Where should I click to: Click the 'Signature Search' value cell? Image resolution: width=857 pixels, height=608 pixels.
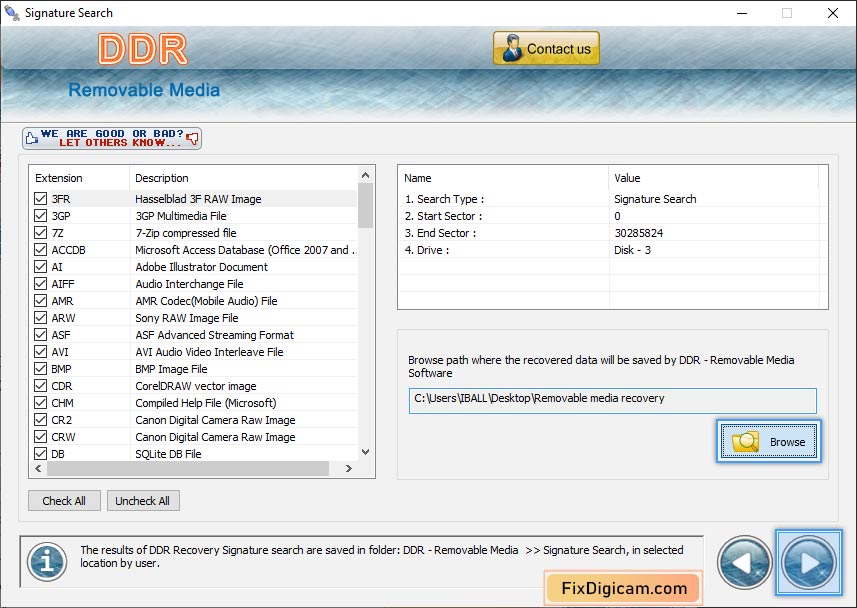[655, 199]
